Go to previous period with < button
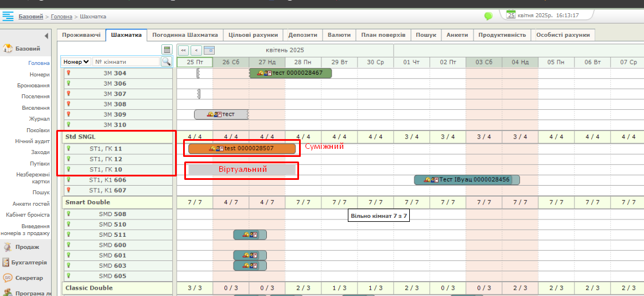Image resolution: width=644 pixels, height=296 pixels. coord(196,51)
